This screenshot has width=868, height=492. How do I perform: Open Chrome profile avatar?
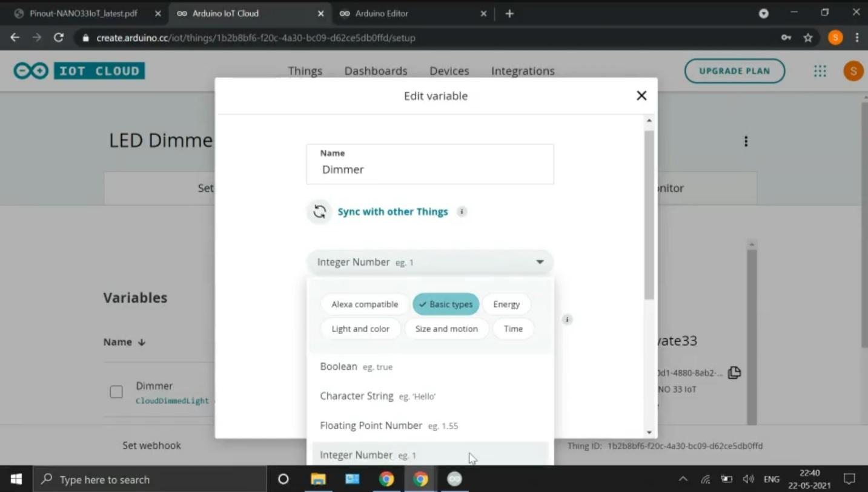[835, 38]
